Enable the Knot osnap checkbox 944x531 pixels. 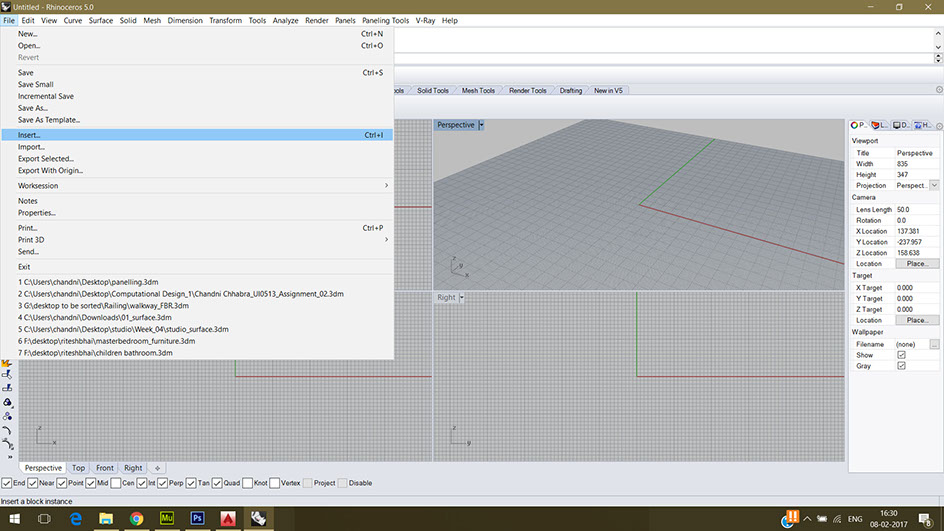pos(247,483)
